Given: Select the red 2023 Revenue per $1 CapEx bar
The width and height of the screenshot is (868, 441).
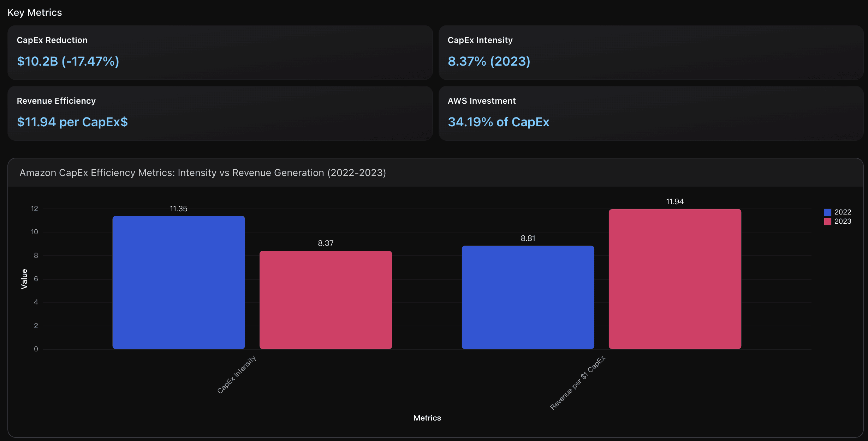Looking at the screenshot, I should point(675,279).
